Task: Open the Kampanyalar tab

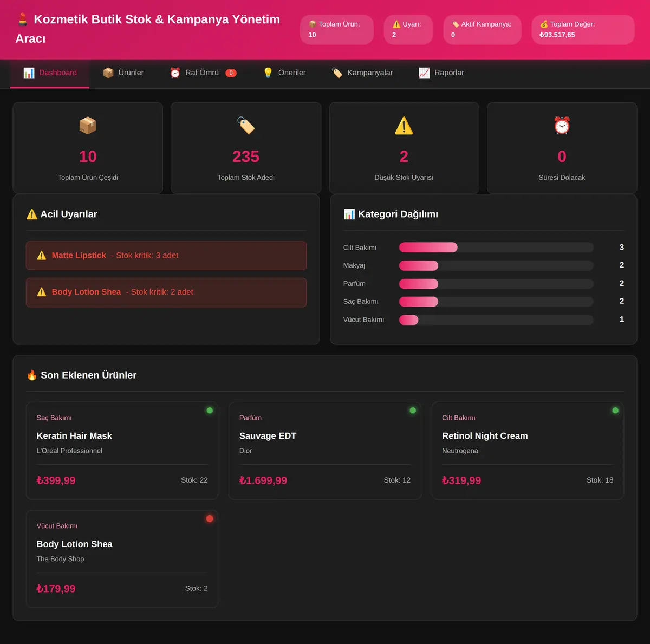Action: (362, 73)
